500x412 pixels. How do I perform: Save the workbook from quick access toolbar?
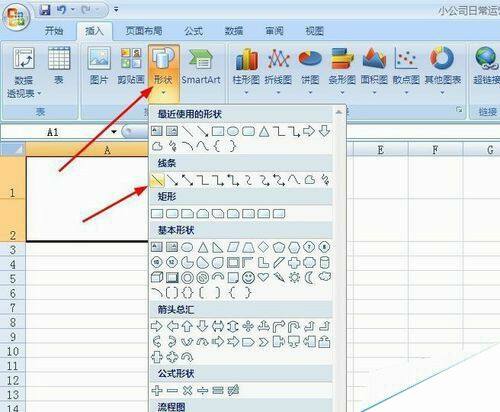(x=45, y=10)
